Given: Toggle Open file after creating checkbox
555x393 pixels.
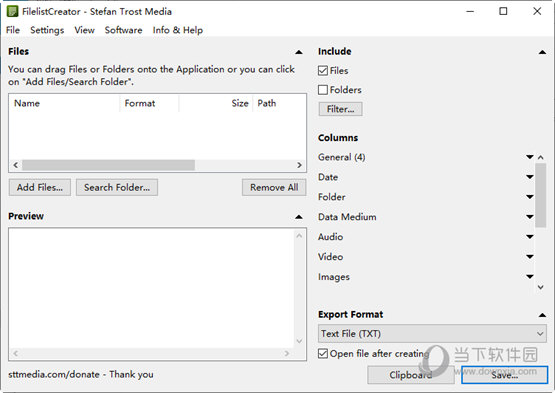Looking at the screenshot, I should tap(323, 354).
